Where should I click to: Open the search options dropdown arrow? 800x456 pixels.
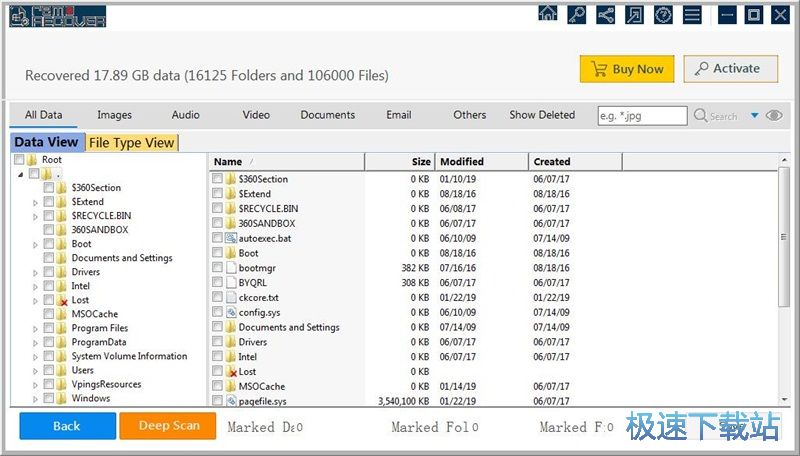click(754, 116)
